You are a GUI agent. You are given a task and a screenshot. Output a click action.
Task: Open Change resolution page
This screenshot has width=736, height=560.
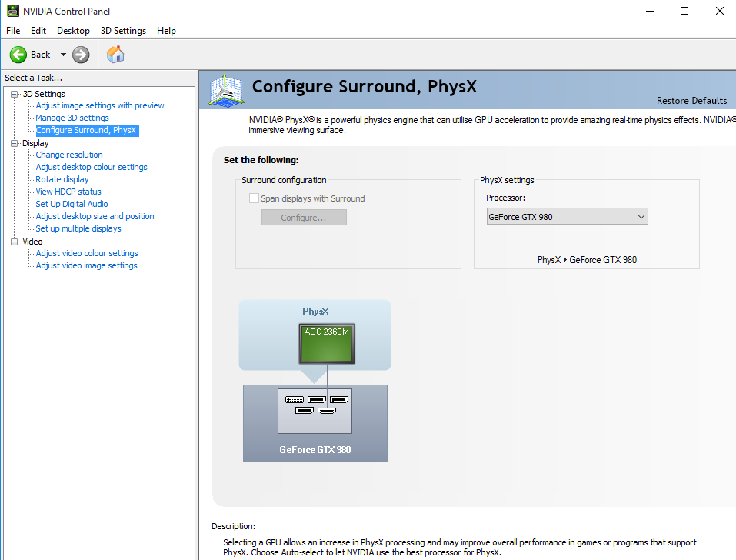pos(69,155)
